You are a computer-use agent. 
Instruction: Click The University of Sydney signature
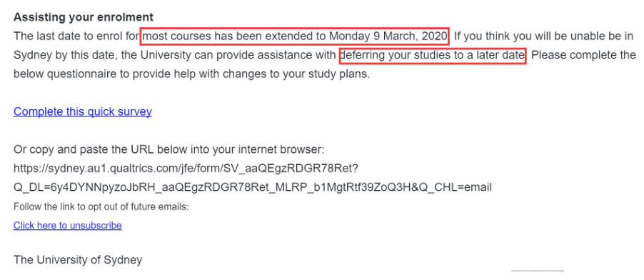[78, 260]
